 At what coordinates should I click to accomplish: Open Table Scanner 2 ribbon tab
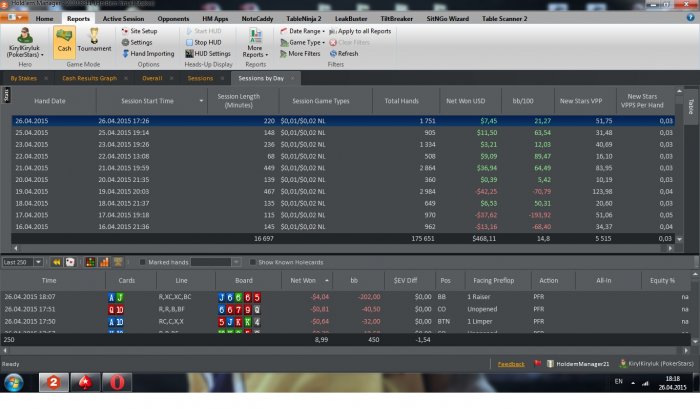coord(504,19)
